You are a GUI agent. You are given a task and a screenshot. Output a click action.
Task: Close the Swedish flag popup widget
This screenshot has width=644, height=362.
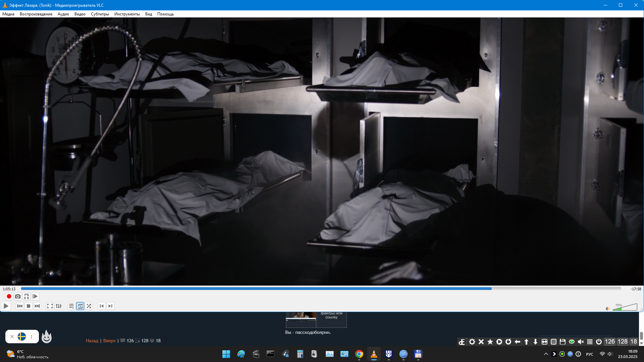[12, 337]
